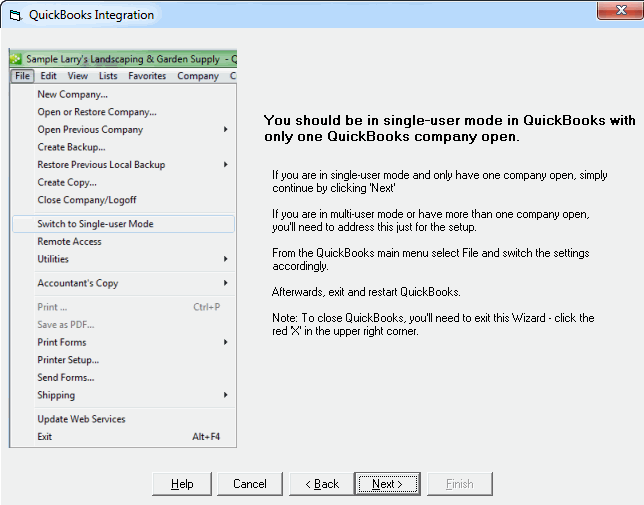Open the View menu
644x505 pixels.
click(78, 76)
